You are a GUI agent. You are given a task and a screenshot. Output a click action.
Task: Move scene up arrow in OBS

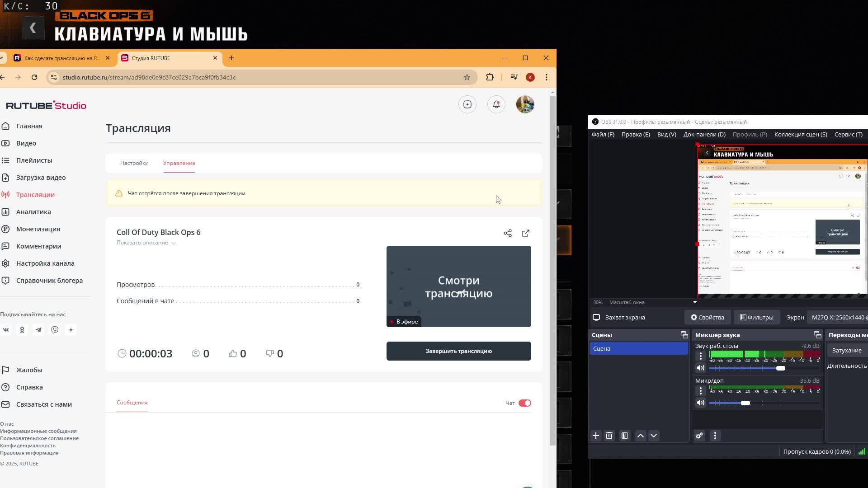pos(641,436)
